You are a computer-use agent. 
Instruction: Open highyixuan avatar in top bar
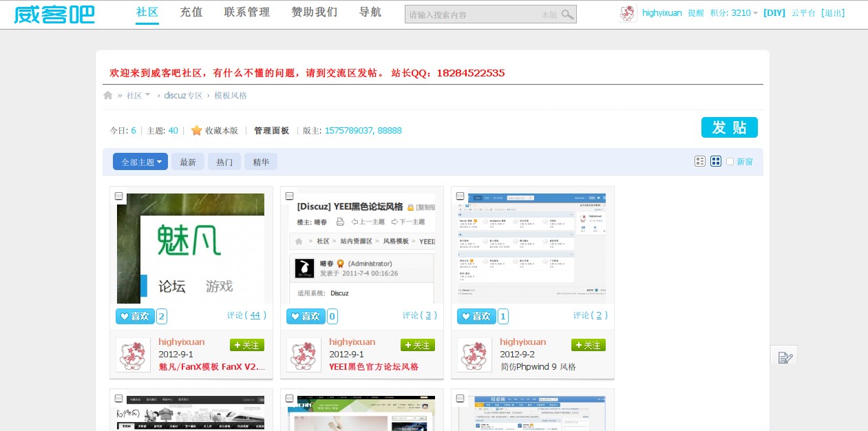[628, 13]
